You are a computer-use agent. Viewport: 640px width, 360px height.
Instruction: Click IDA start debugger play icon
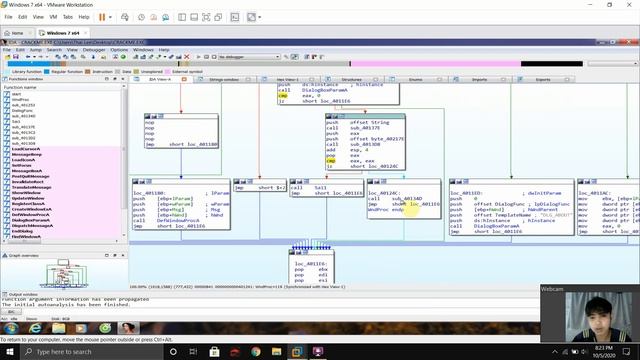tap(198, 57)
